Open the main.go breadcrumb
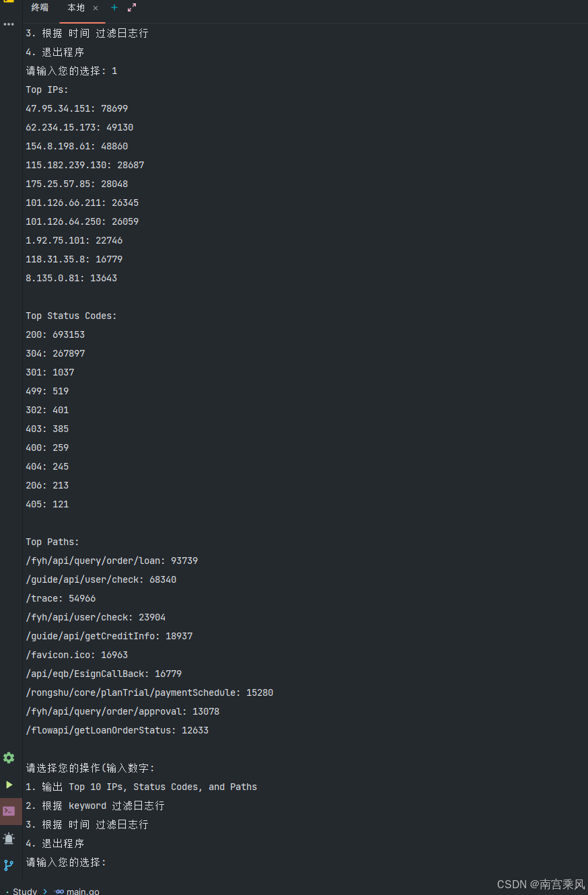 (x=83, y=891)
